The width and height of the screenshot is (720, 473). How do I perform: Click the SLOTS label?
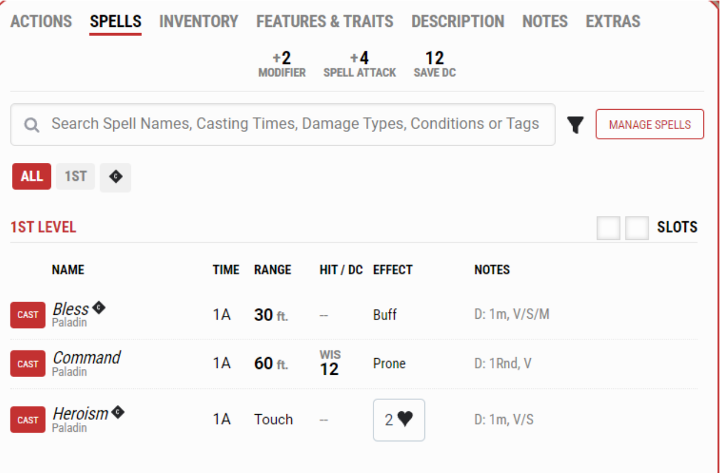pos(677,227)
